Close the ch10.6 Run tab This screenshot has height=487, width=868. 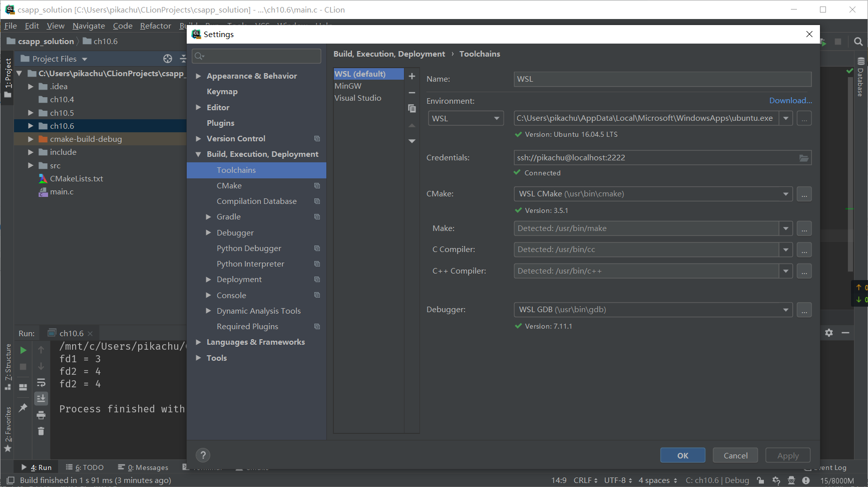click(x=90, y=334)
